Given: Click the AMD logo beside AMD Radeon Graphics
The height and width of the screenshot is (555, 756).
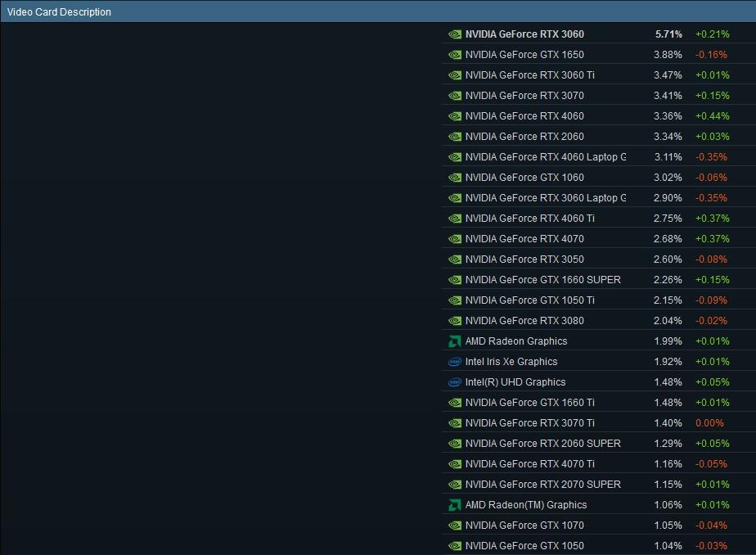Looking at the screenshot, I should 455,341.
